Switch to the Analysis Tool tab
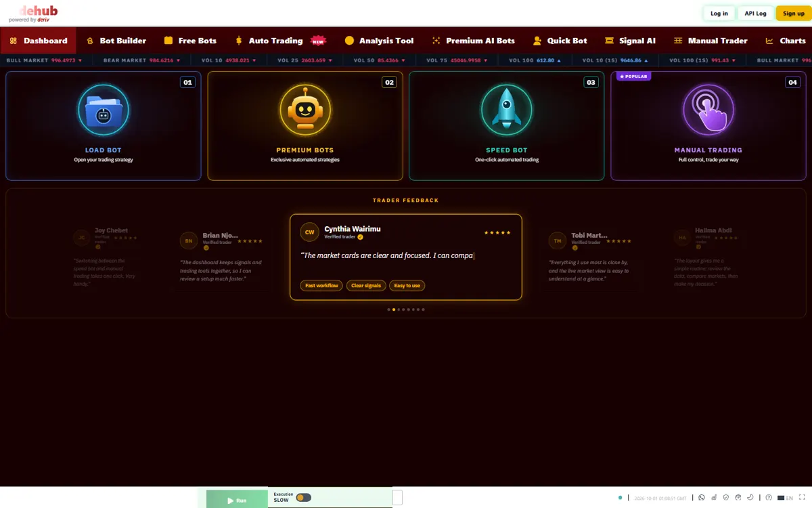Viewport: 812px width, 508px height. tap(379, 41)
